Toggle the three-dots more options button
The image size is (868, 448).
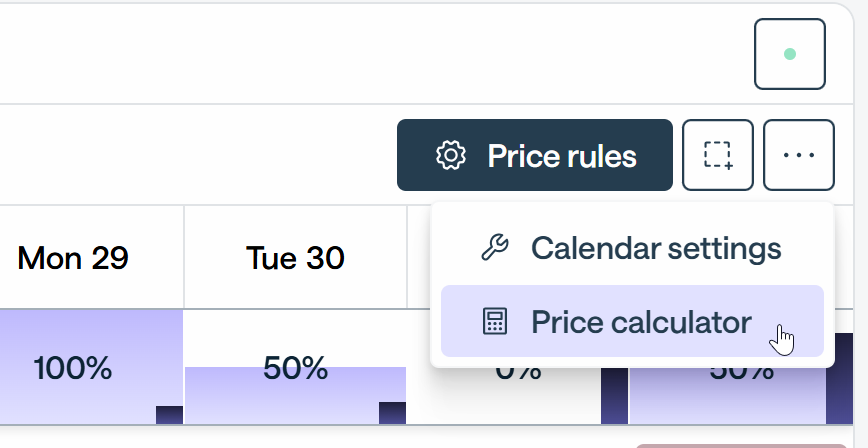799,155
